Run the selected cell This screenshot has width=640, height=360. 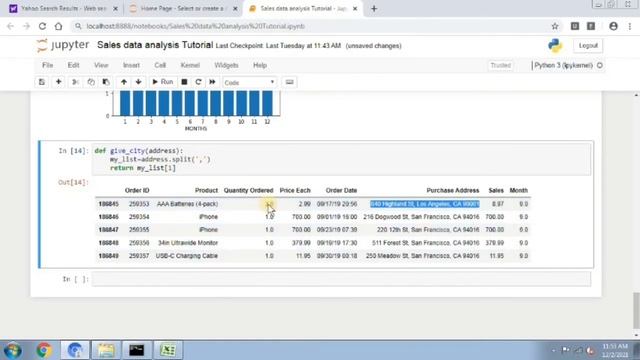click(x=162, y=82)
